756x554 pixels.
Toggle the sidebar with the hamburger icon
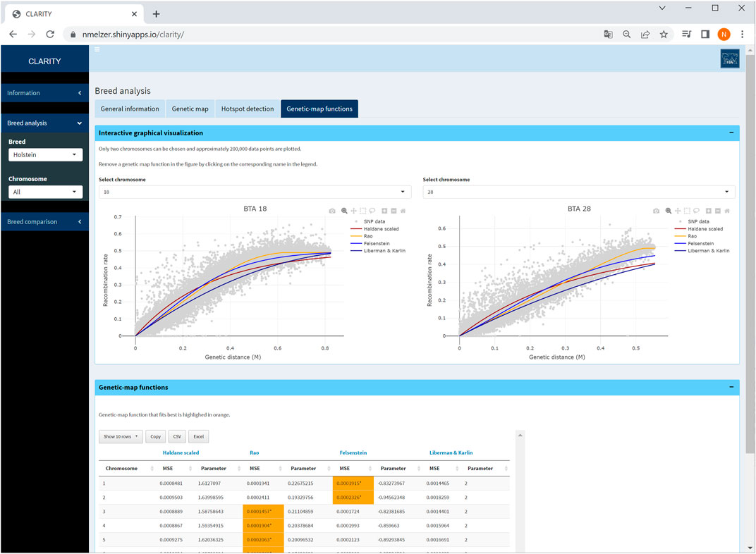coord(97,49)
